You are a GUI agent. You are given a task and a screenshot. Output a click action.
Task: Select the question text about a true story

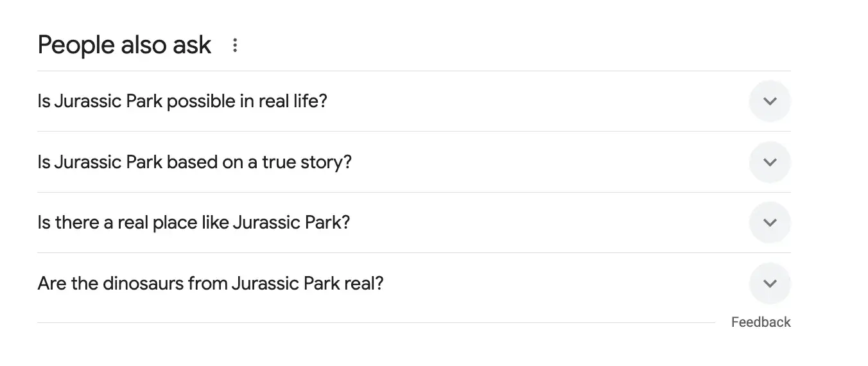coord(195,162)
